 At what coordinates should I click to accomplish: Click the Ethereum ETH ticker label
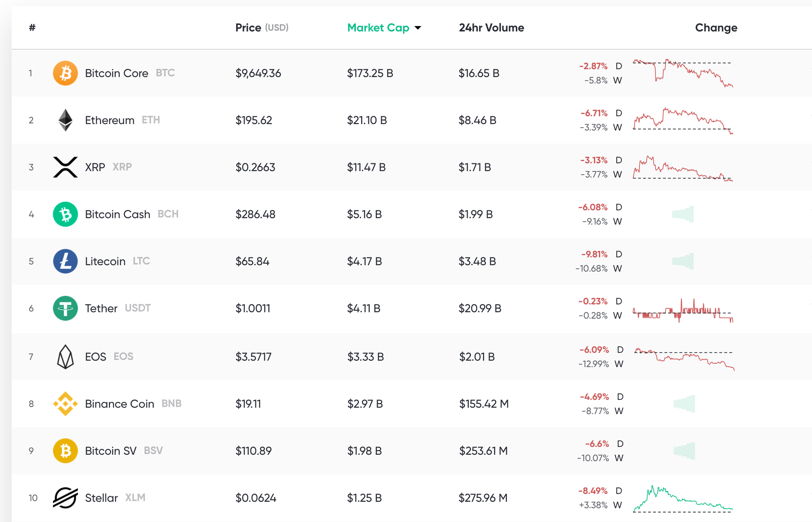[151, 120]
